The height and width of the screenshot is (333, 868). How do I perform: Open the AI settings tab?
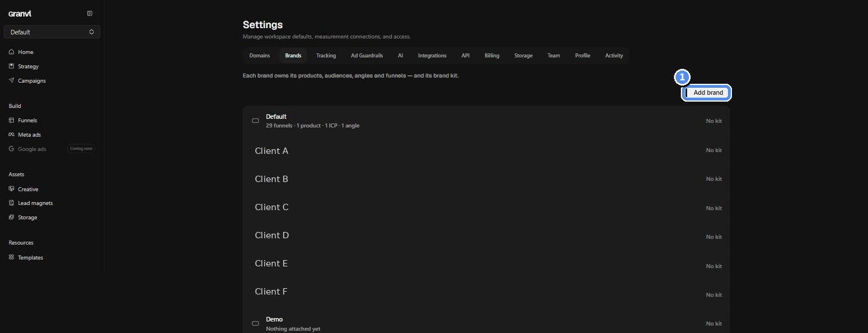[400, 56]
